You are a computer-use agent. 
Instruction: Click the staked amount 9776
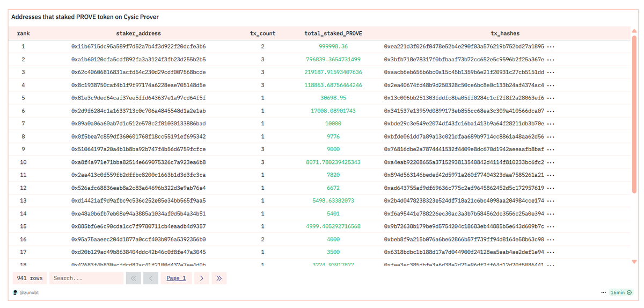click(x=333, y=137)
